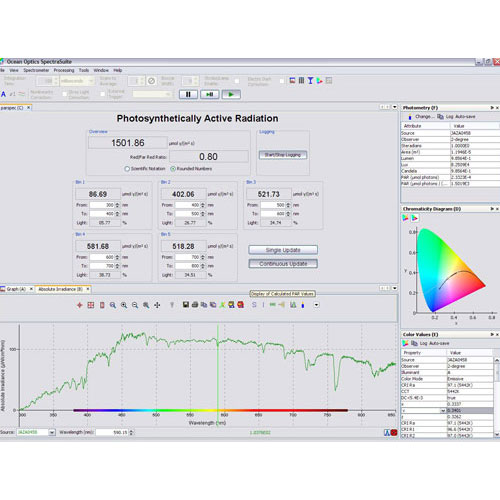The height and width of the screenshot is (500, 500).
Task: Open the dropdown arrow beside the graph tab area
Action: tap(395, 288)
